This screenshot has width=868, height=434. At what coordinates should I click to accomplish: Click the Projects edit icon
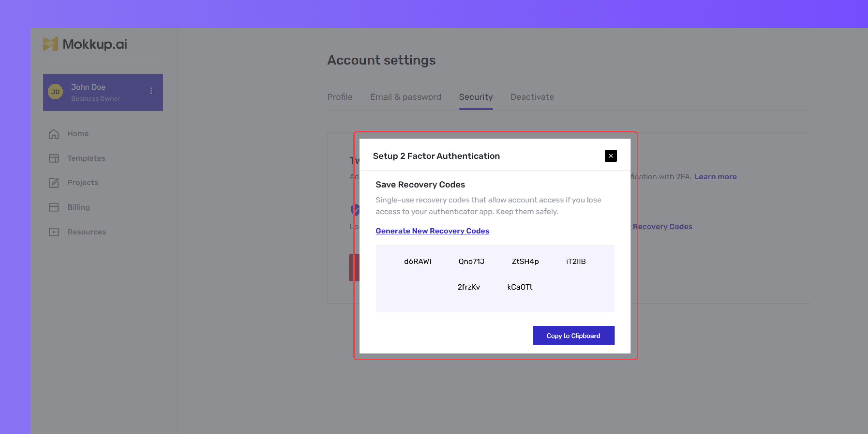54,183
